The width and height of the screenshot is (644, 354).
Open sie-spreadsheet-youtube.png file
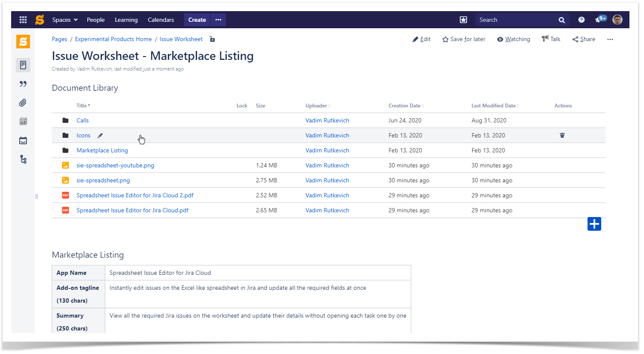[115, 165]
